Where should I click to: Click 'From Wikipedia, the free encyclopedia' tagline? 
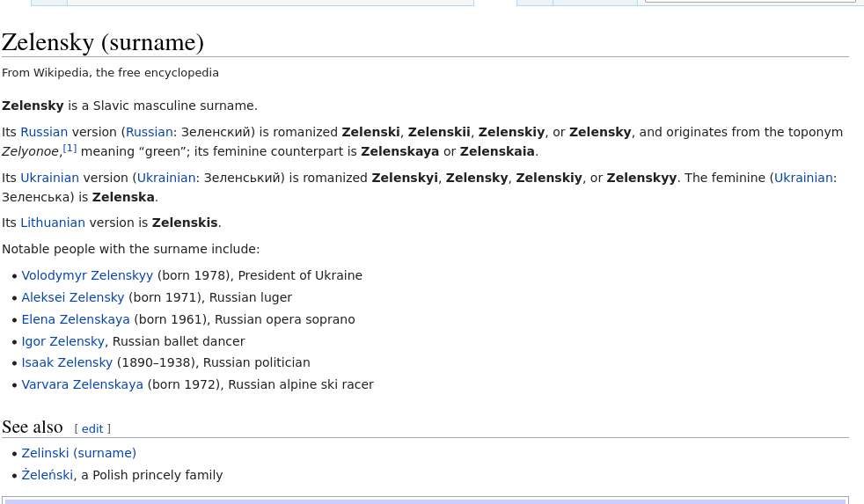pyautogui.click(x=110, y=73)
